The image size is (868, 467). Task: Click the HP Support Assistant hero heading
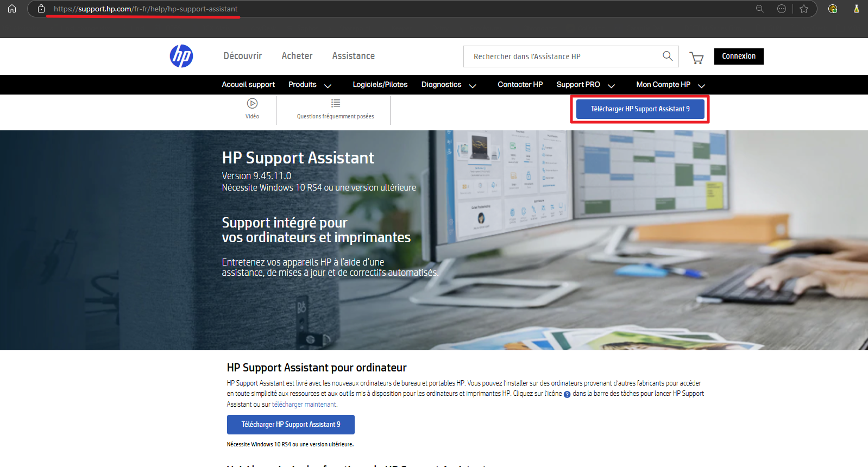coord(298,158)
